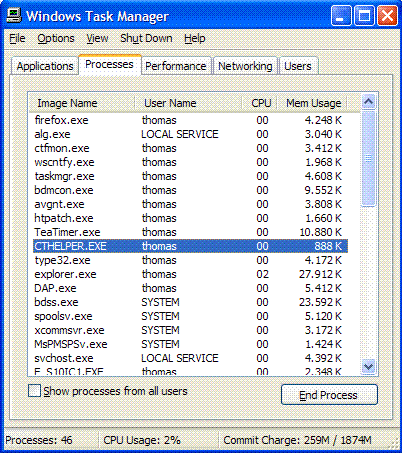Sort by the Image Name column
Screen dimensions: 405x456
coord(82,103)
